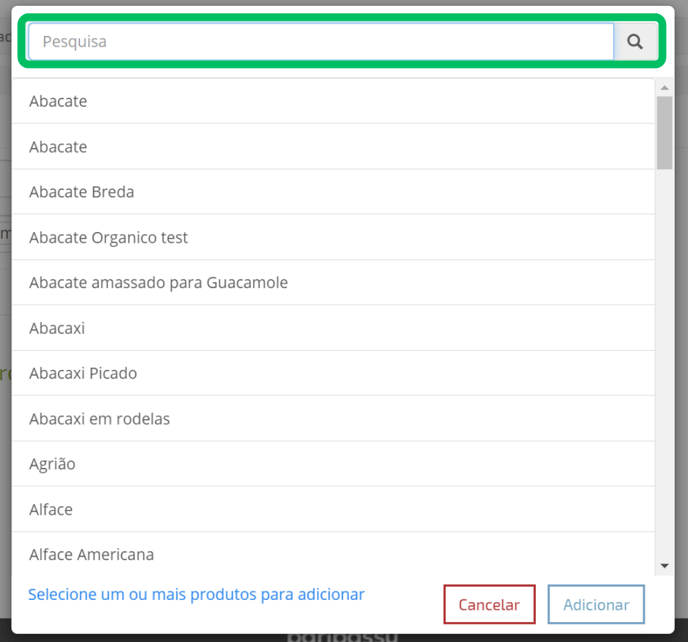688x642 pixels.
Task: Click the scrollbar up arrow
Action: [x=664, y=88]
